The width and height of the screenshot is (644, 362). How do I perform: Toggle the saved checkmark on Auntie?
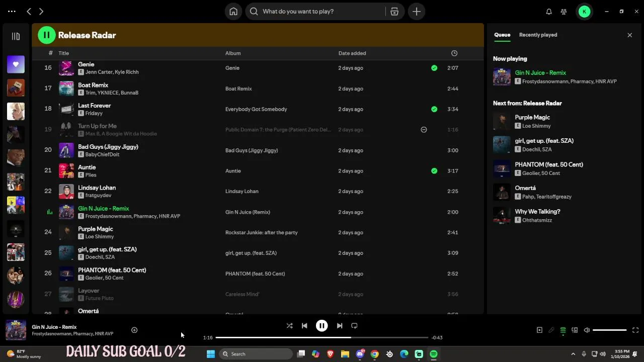(434, 171)
